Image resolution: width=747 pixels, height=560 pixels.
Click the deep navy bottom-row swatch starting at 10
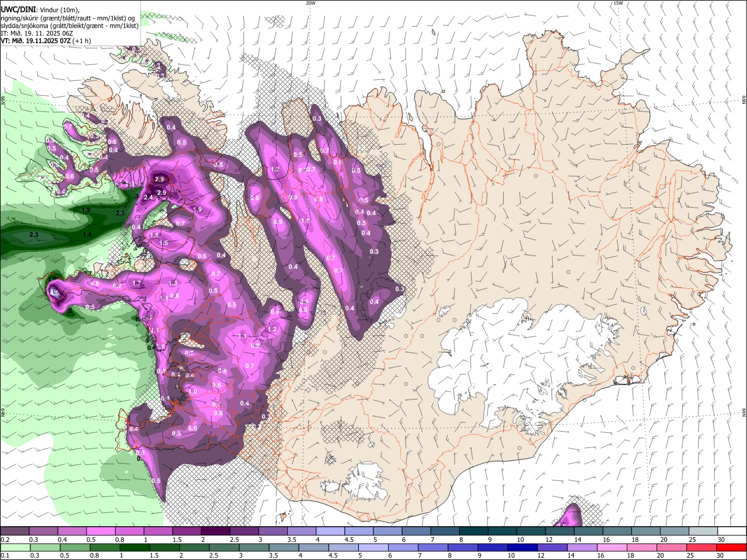coord(522,548)
